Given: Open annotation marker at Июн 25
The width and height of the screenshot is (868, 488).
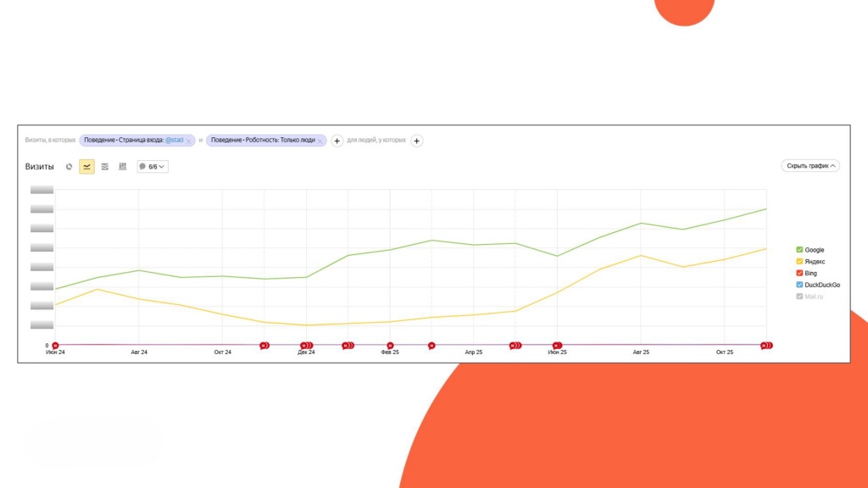Looking at the screenshot, I should tap(558, 346).
